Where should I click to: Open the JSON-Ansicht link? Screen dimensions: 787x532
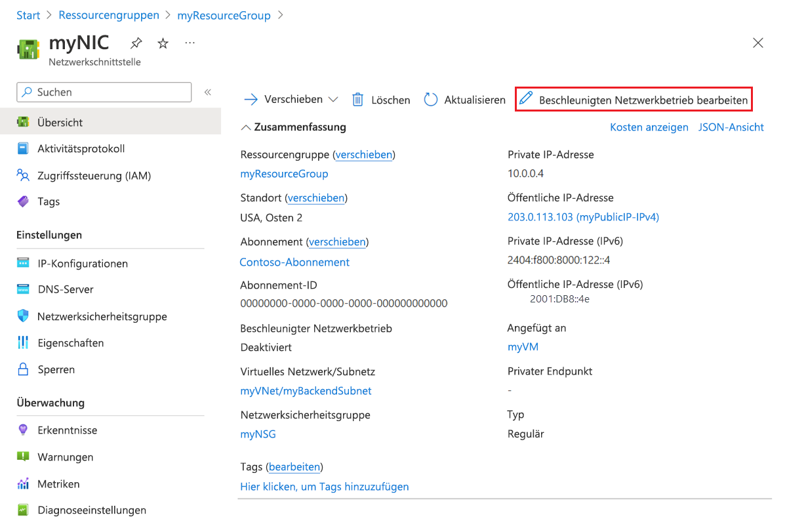click(731, 127)
